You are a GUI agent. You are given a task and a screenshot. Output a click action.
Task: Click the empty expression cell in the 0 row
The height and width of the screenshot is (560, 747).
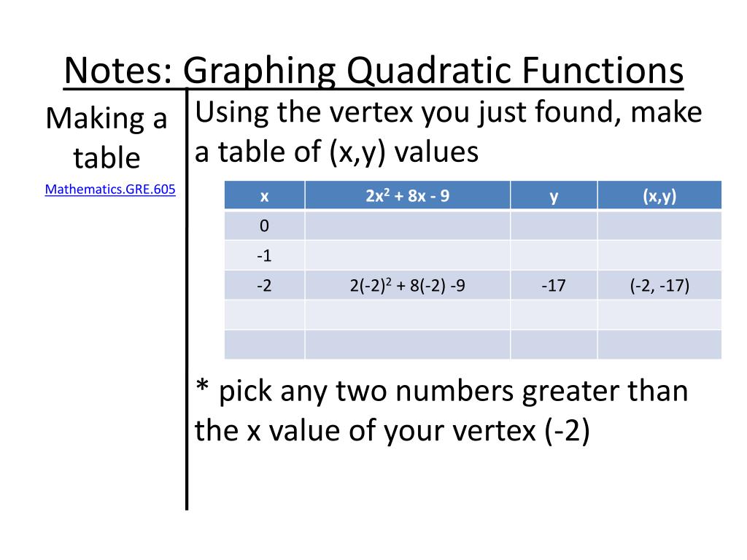407,226
